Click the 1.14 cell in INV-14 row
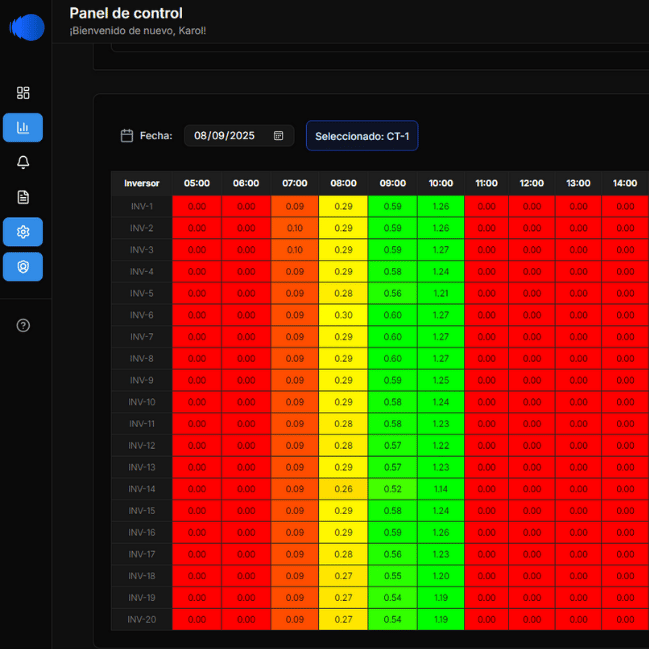Viewport: 649px width, 649px height. pyautogui.click(x=441, y=489)
